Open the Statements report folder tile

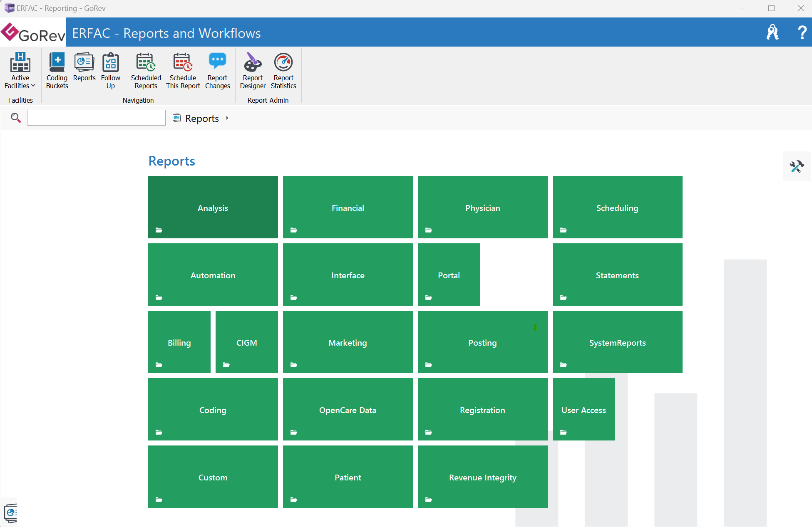618,275
